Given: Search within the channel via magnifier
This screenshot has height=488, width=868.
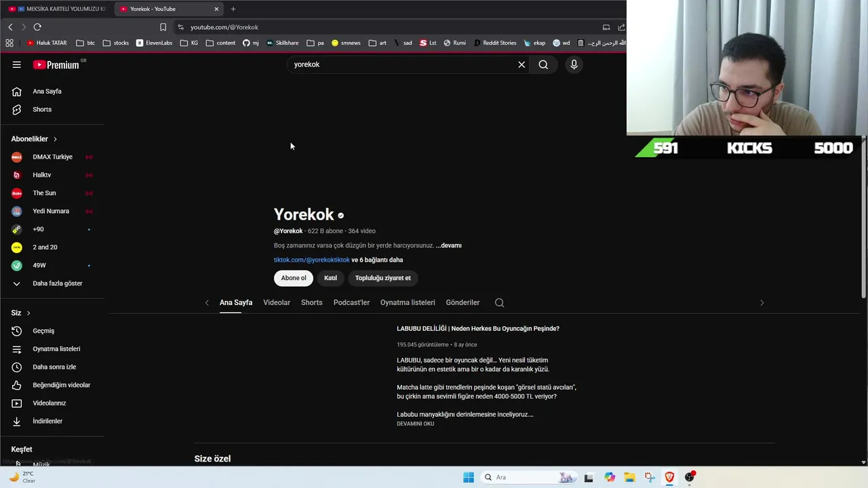Looking at the screenshot, I should pyautogui.click(x=500, y=303).
